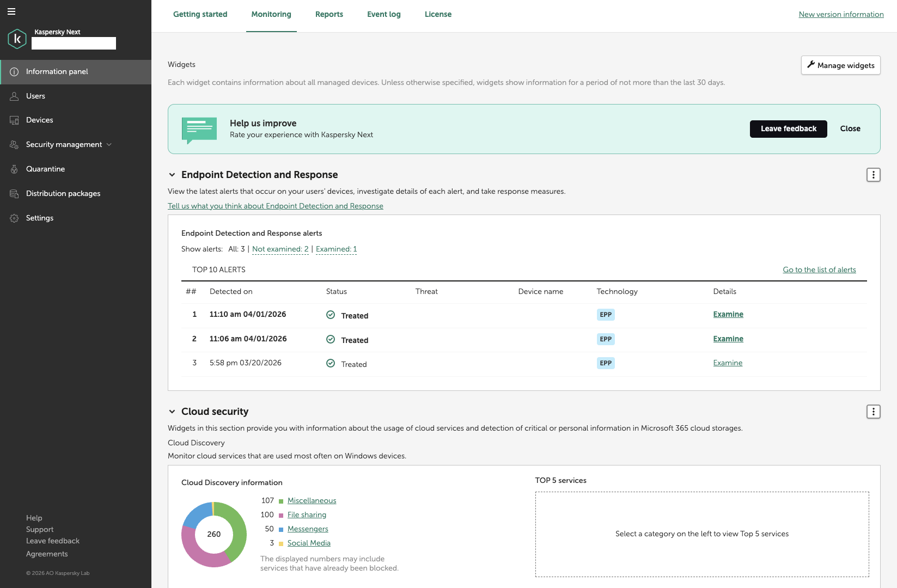Click the Technology column header

click(x=617, y=292)
